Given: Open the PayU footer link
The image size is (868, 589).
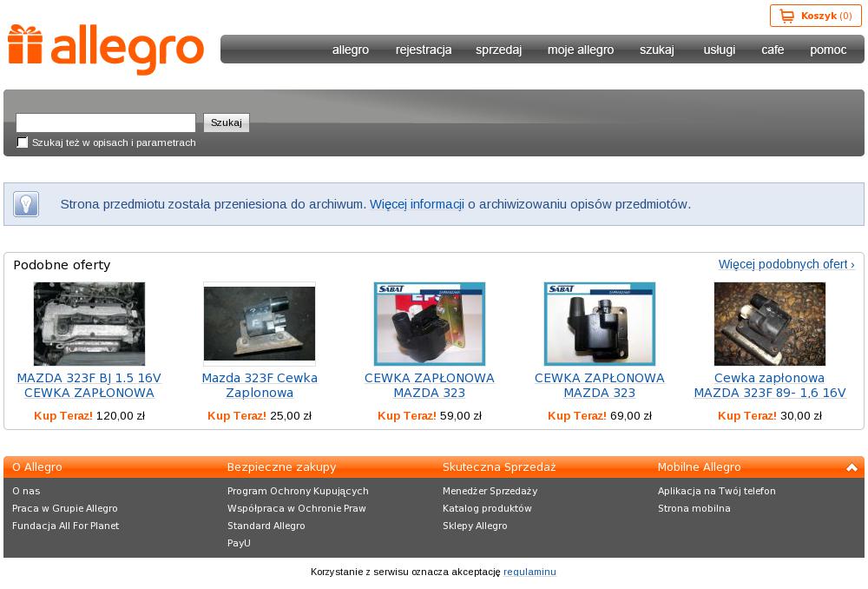Looking at the screenshot, I should pos(240,543).
